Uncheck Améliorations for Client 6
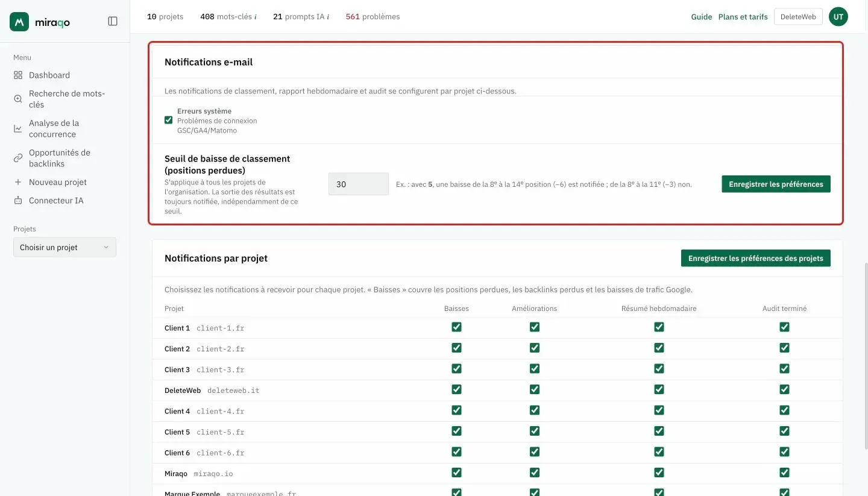The width and height of the screenshot is (868, 496). point(535,451)
